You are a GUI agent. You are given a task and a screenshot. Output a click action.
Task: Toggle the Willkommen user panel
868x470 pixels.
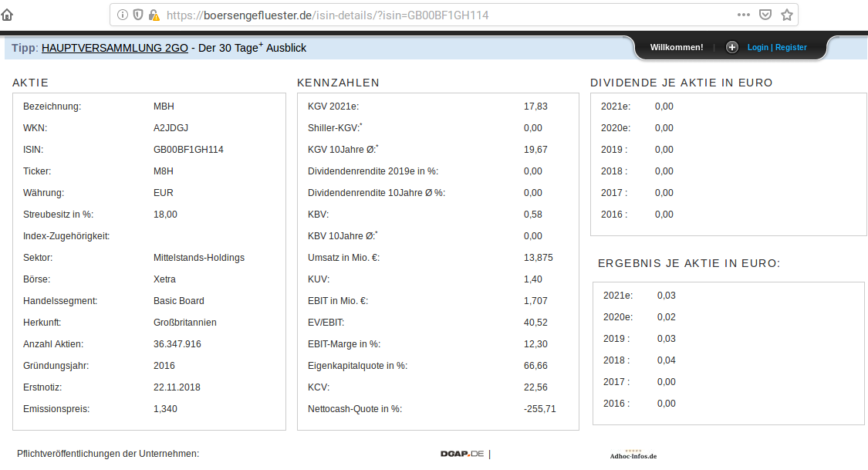[x=677, y=47]
